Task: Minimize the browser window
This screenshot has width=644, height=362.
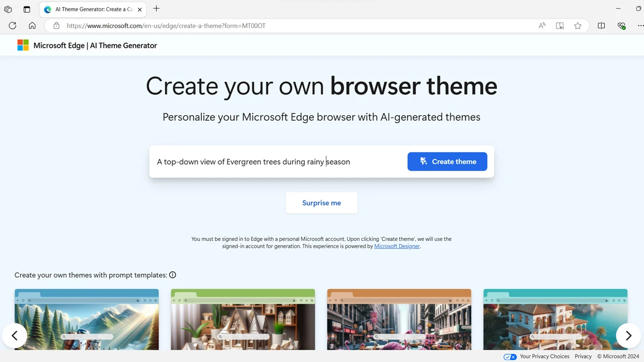Action: [x=618, y=9]
